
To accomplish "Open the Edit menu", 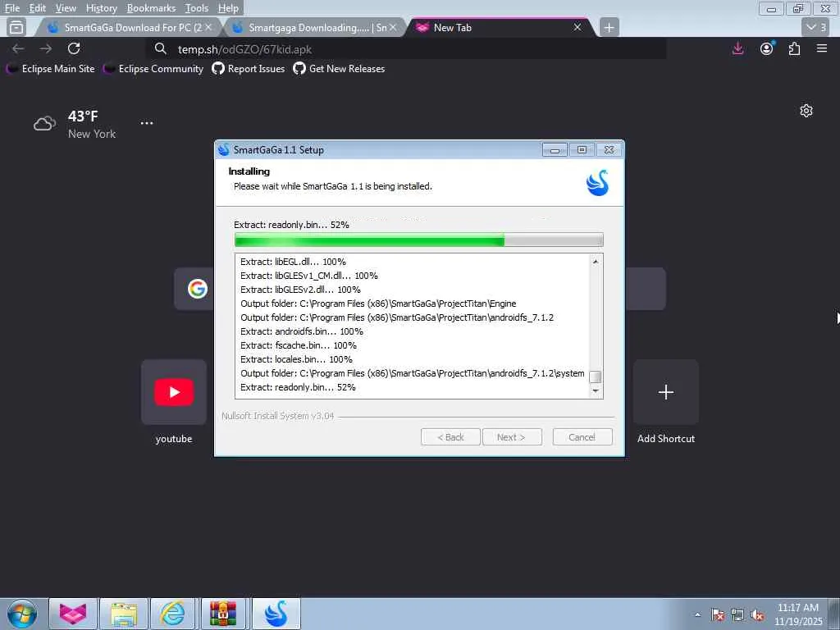I will click(37, 8).
